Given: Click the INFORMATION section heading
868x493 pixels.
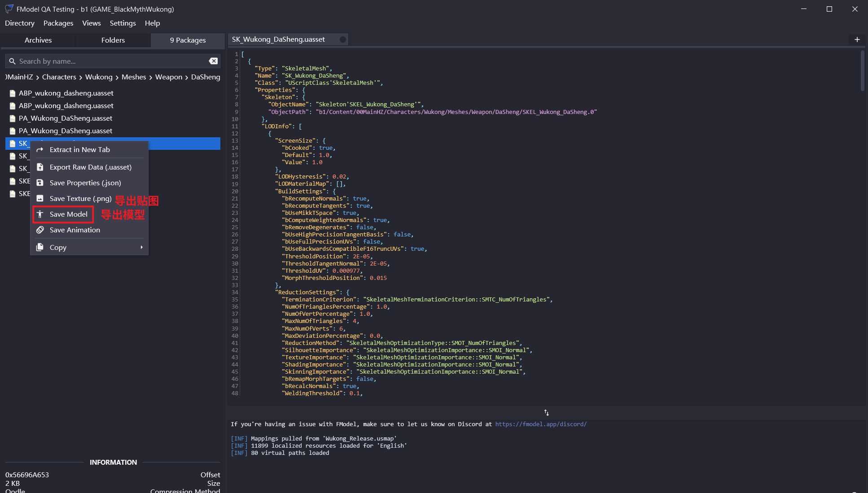Looking at the screenshot, I should (x=113, y=462).
